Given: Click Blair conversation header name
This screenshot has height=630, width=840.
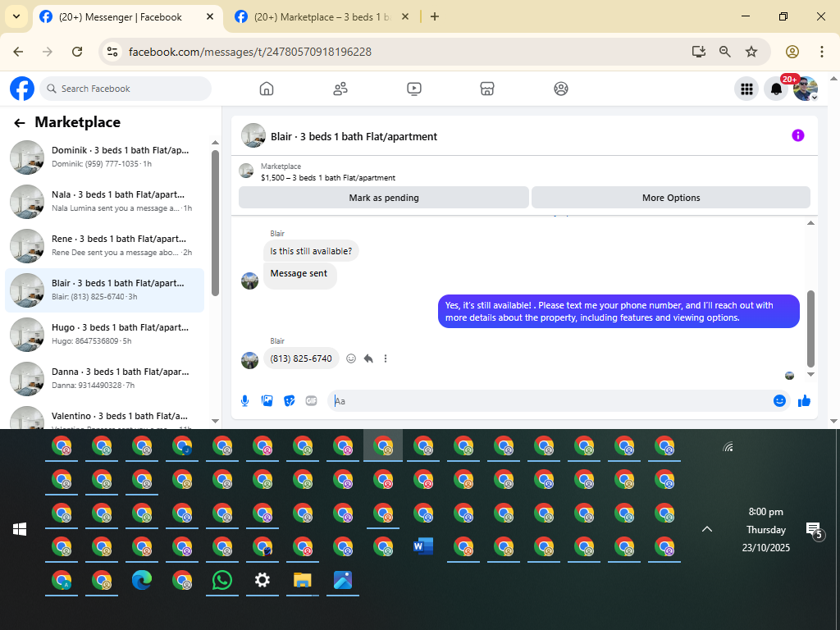Looking at the screenshot, I should [354, 137].
